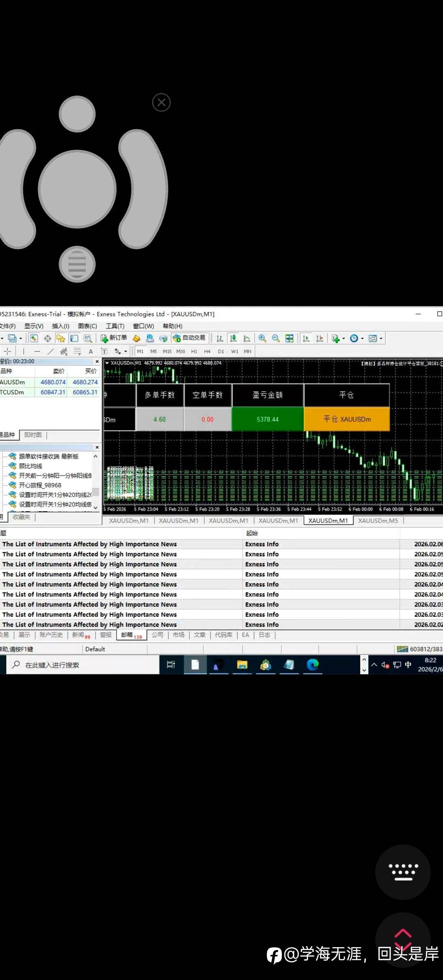This screenshot has height=980, width=443.
Task: Select the trendline drawing tool
Action: point(50,351)
